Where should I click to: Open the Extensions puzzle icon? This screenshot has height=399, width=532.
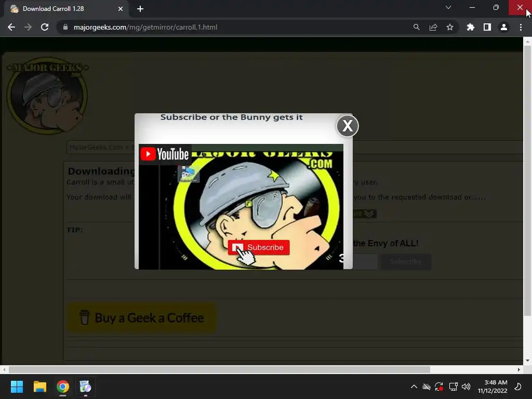pos(470,27)
